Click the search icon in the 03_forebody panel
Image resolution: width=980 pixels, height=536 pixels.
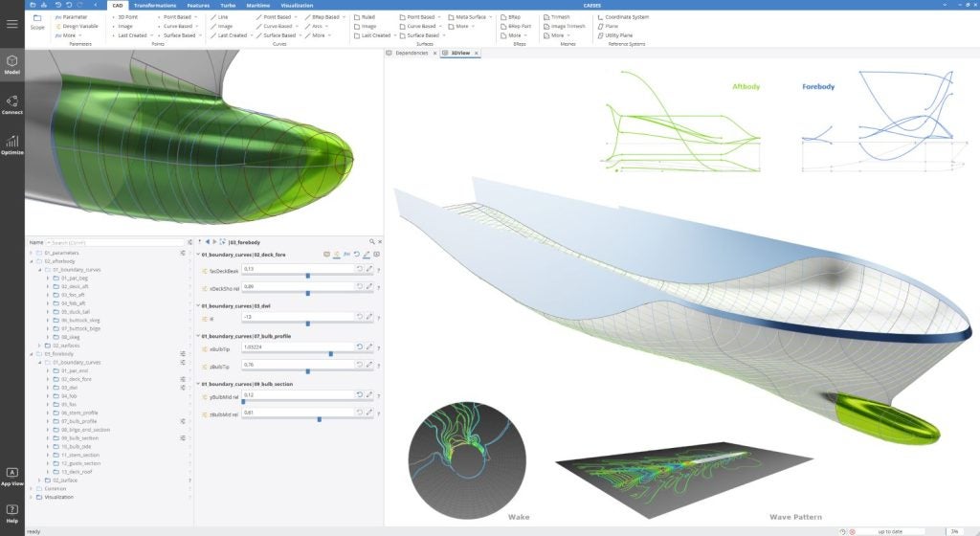tap(370, 242)
